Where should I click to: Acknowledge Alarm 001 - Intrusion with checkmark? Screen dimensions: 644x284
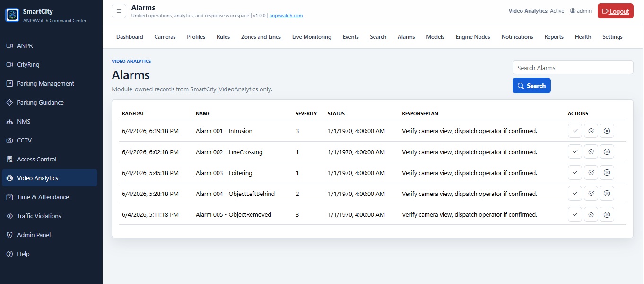click(575, 131)
